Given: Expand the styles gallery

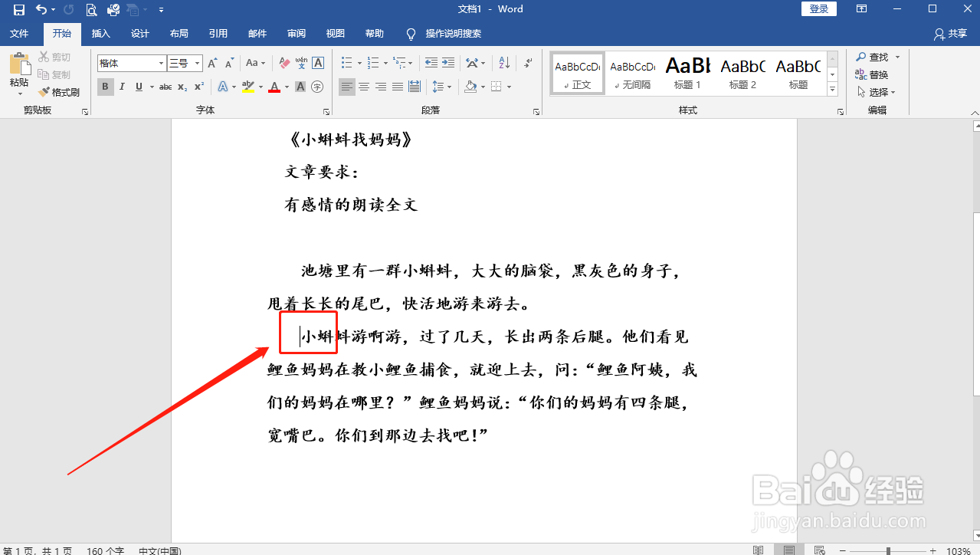Looking at the screenshot, I should coord(832,90).
